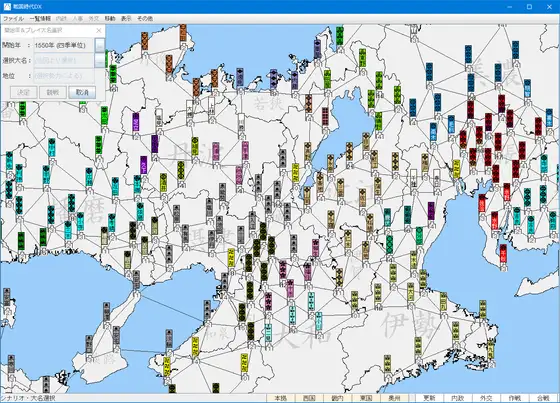Jump to 畿内 region in the bottom bar

coord(338,398)
